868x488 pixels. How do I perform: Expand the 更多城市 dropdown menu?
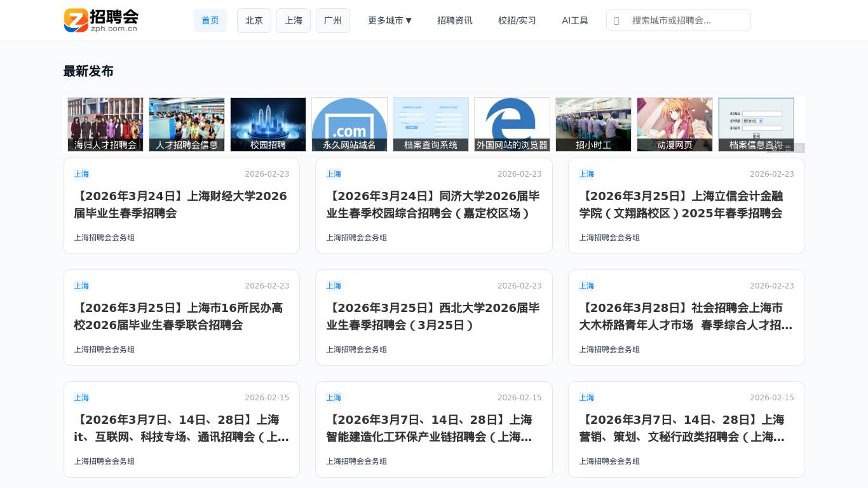click(390, 20)
